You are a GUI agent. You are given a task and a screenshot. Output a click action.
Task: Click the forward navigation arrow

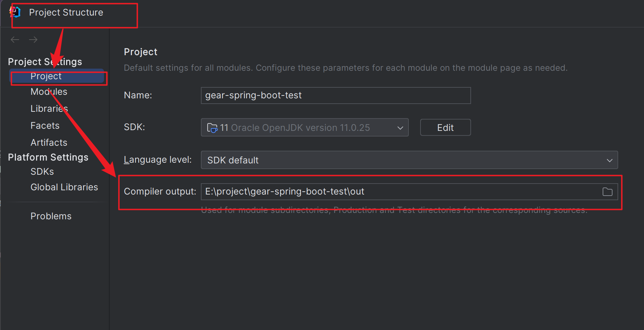[x=33, y=40]
